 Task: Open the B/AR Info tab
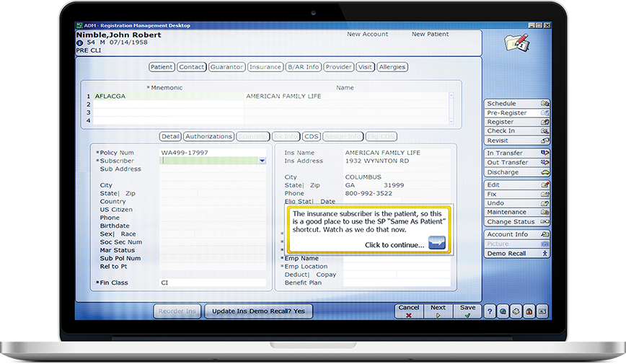coord(303,67)
